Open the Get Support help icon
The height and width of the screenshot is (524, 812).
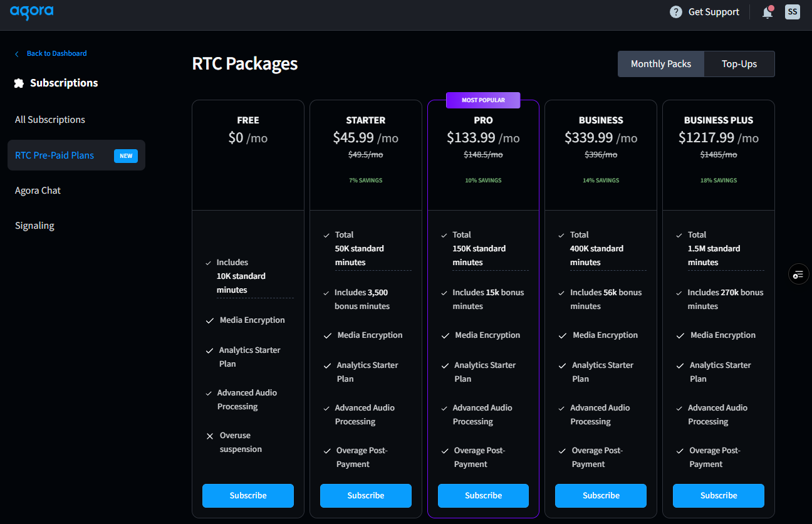tap(675, 12)
